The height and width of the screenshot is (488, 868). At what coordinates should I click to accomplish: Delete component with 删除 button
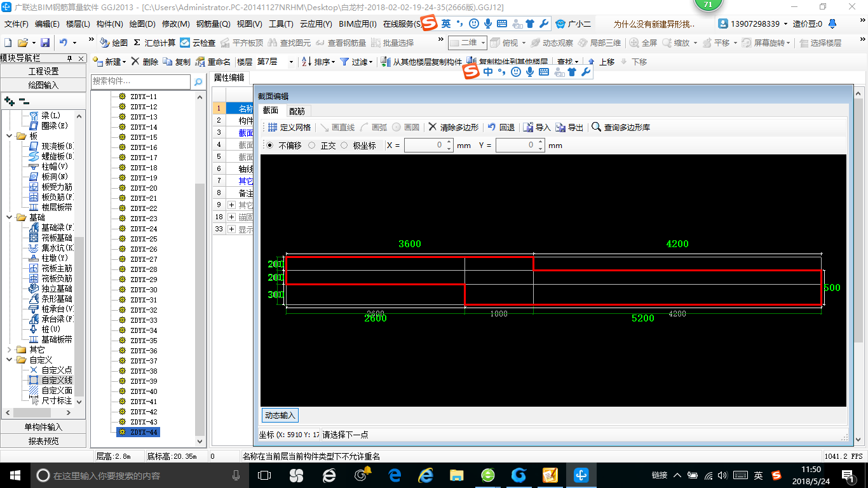tap(145, 62)
